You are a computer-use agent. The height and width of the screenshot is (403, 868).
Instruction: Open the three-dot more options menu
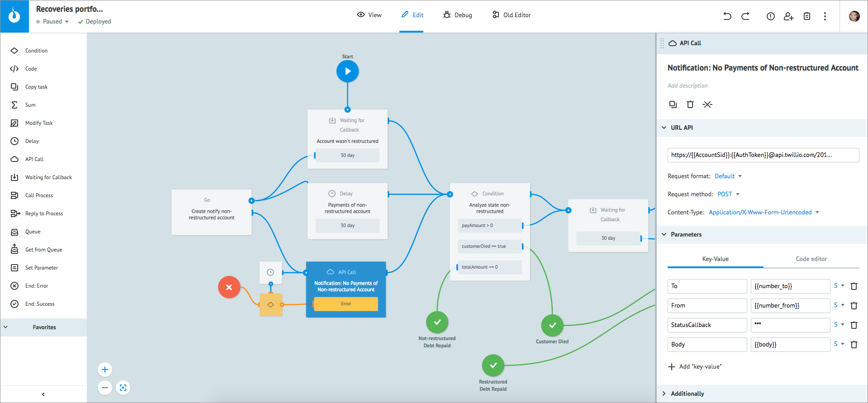(825, 16)
